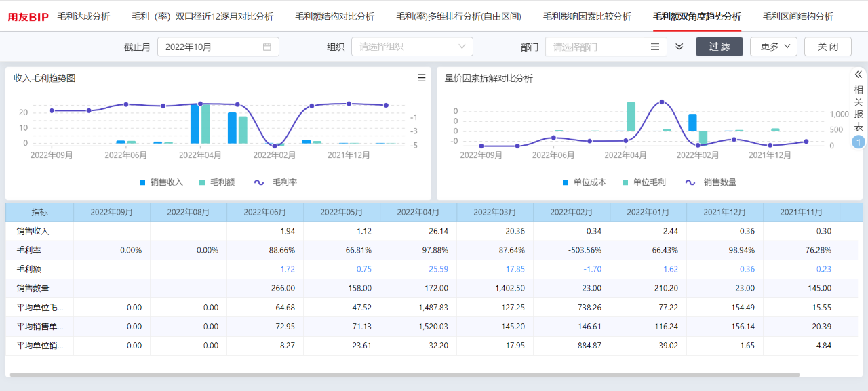Expand the 更多 dropdown button
The width and height of the screenshot is (868, 391).
pos(774,47)
